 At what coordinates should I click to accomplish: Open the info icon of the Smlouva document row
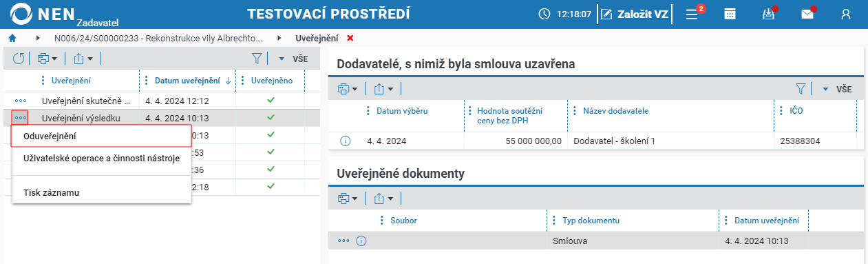[x=361, y=241]
